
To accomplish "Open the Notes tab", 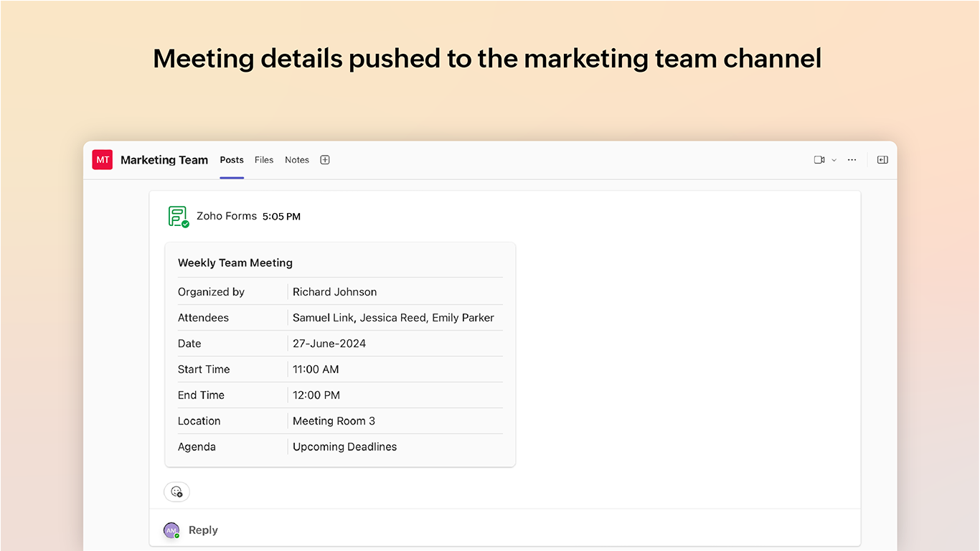I will click(297, 160).
